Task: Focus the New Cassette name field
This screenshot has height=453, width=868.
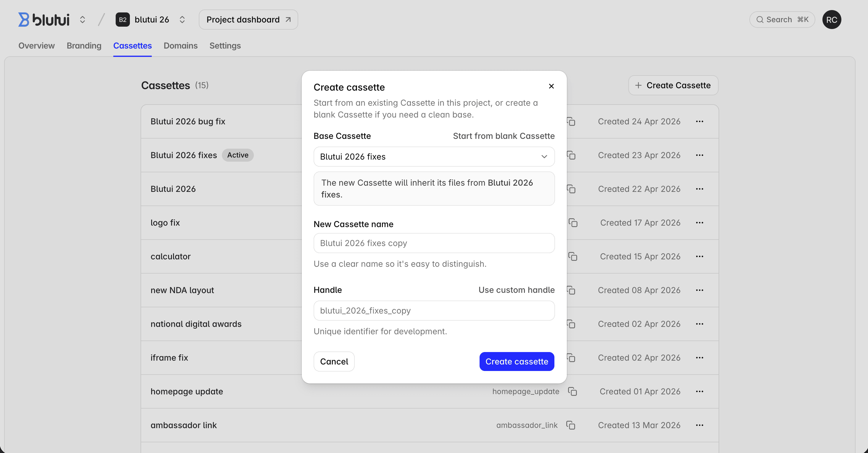Action: tap(434, 243)
